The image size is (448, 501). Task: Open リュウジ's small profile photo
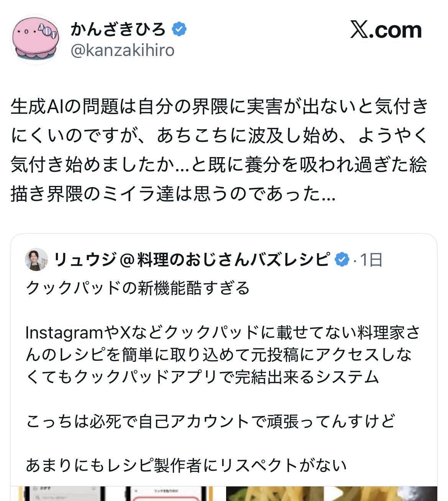pos(36,260)
